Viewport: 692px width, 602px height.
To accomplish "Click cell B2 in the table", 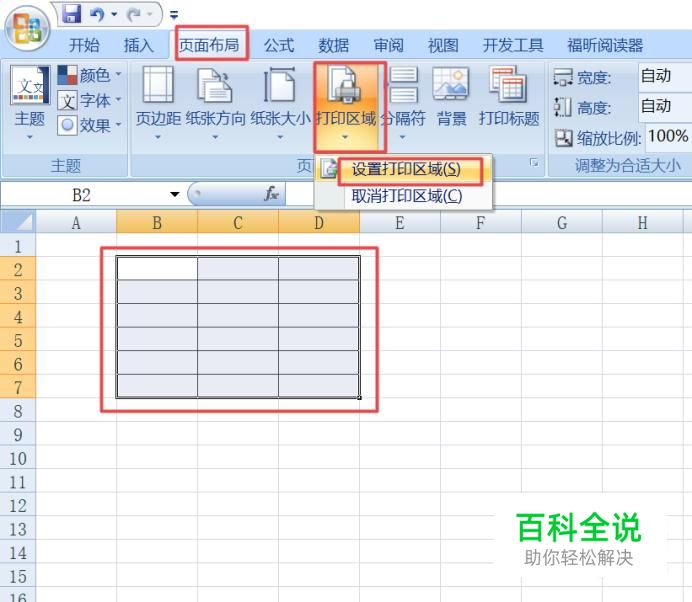I will click(157, 268).
